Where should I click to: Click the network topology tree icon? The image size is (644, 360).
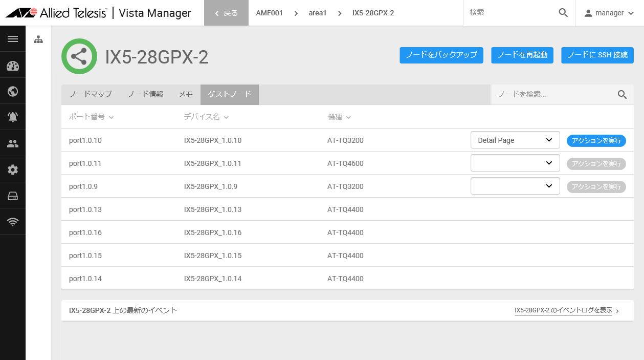pos(38,39)
